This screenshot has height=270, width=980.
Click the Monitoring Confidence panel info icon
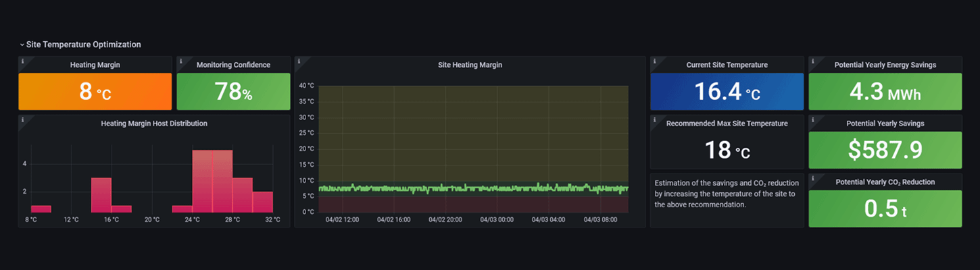pyautogui.click(x=180, y=61)
